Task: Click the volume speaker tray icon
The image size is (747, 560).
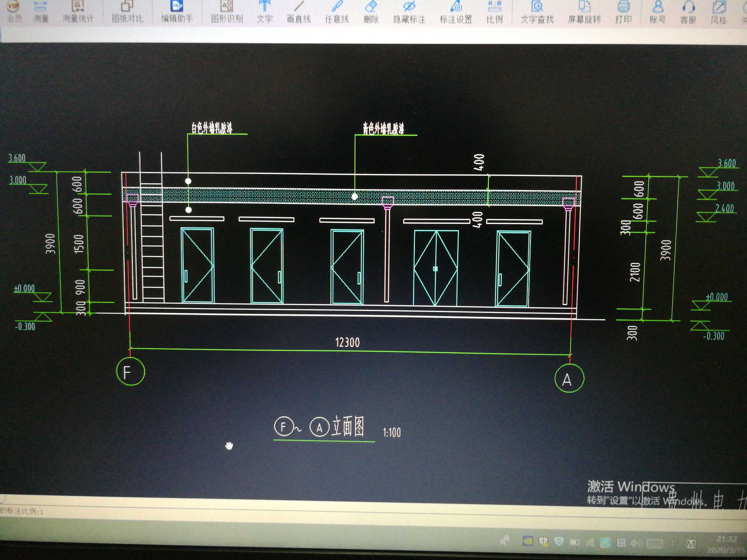Action: [x=636, y=543]
